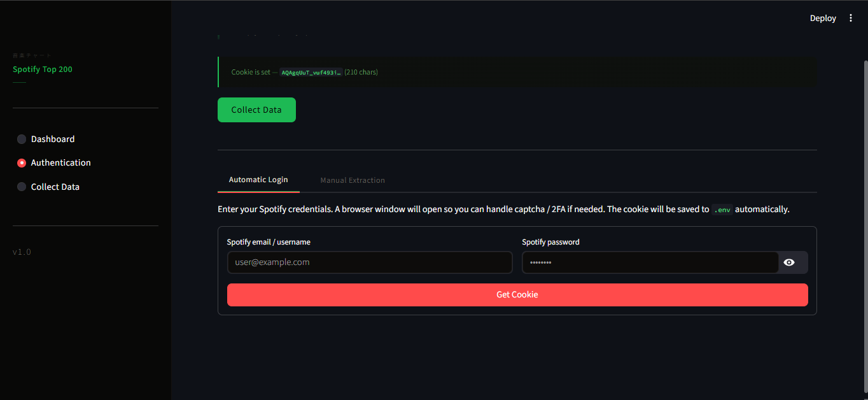This screenshot has height=400, width=868.
Task: Click the "Spotify password" field label
Action: coord(550,242)
